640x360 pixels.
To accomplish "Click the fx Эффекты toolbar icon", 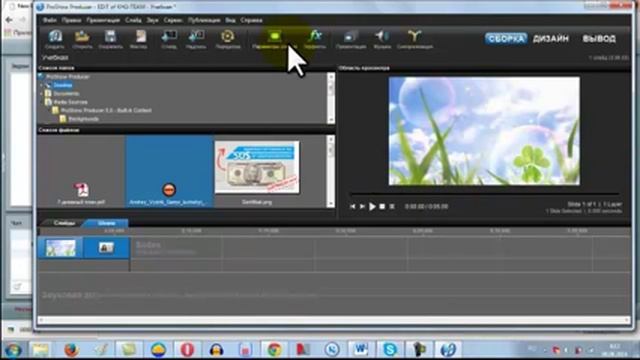I will 315,39.
